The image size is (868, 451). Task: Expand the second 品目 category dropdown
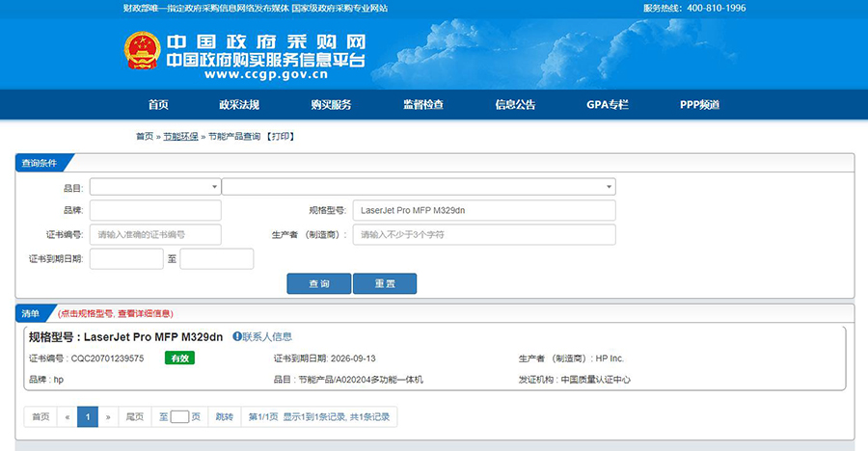[419, 187]
